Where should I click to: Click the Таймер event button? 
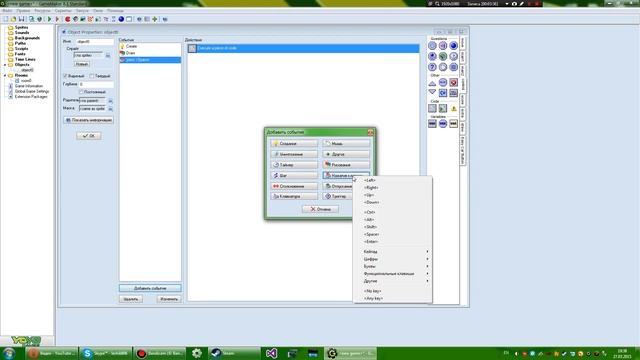[x=294, y=165]
